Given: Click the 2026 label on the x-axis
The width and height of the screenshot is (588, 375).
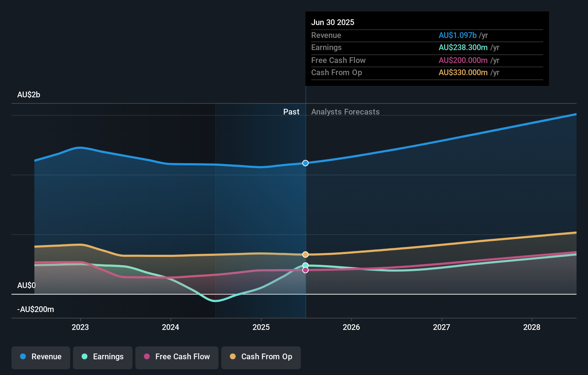Looking at the screenshot, I should 352,327.
